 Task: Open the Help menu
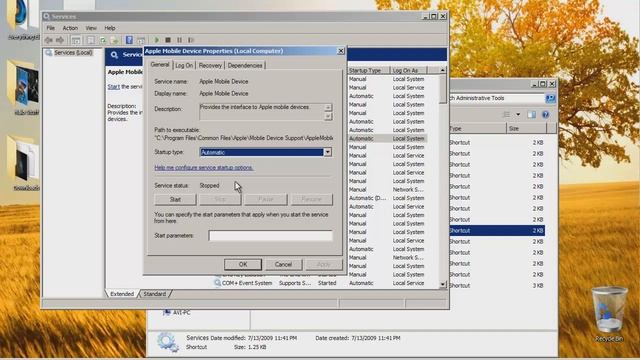tap(110, 28)
